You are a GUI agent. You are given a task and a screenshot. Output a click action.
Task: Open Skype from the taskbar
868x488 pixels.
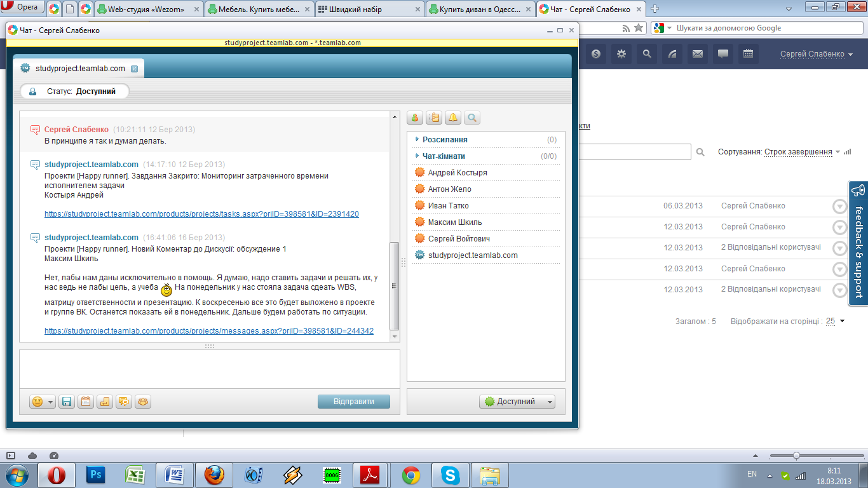coord(451,475)
